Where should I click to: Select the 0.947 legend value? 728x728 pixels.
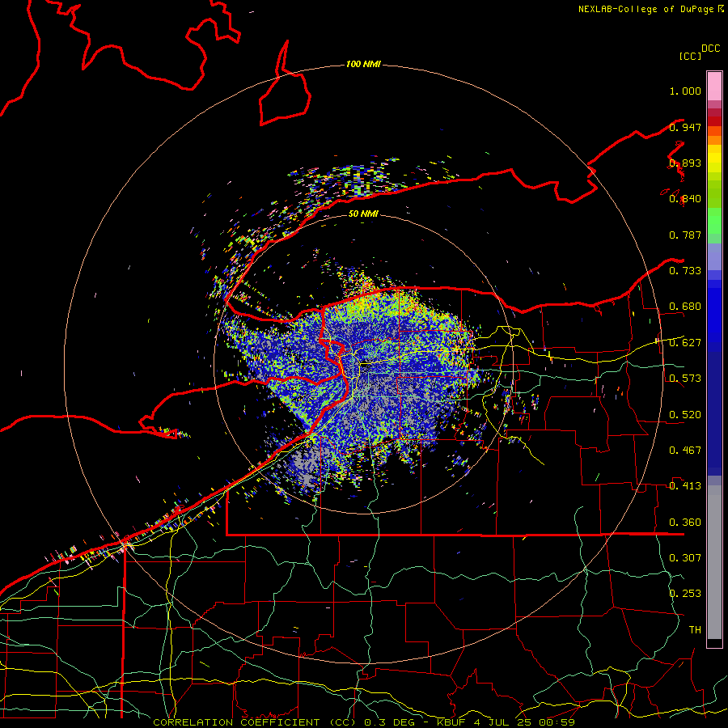coord(685,127)
